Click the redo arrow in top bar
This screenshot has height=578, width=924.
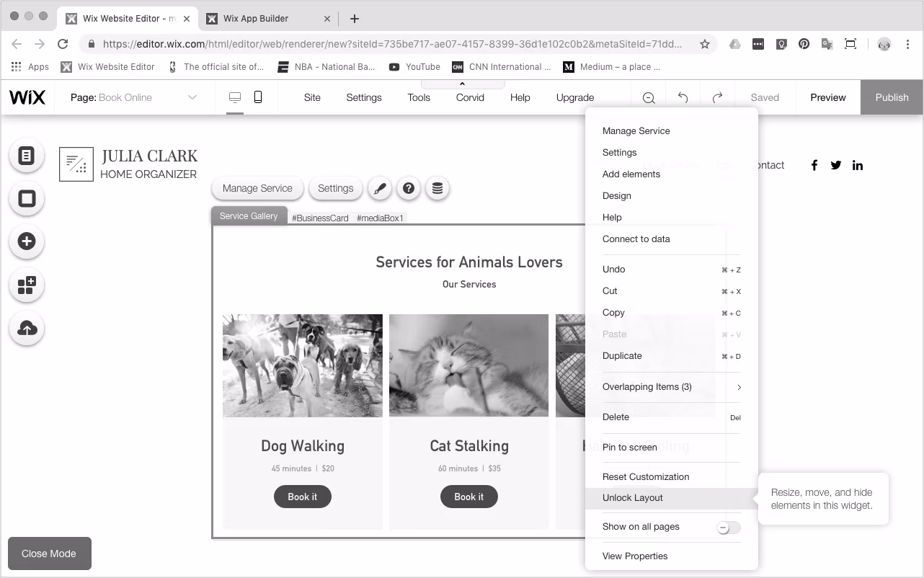717,97
